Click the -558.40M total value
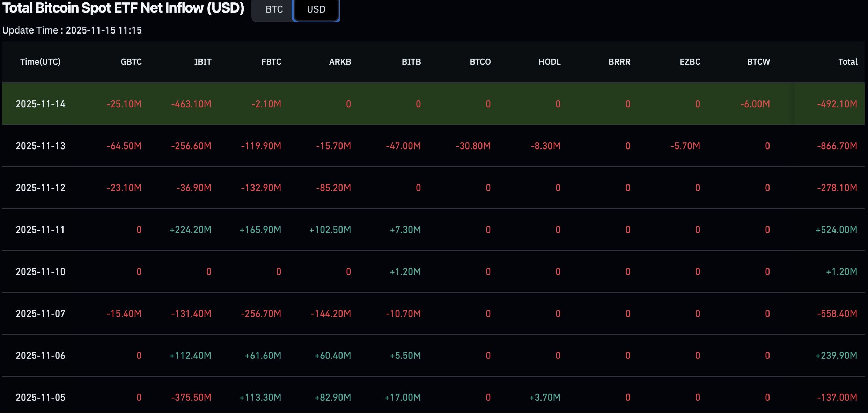Image resolution: width=868 pixels, height=413 pixels. [x=837, y=314]
